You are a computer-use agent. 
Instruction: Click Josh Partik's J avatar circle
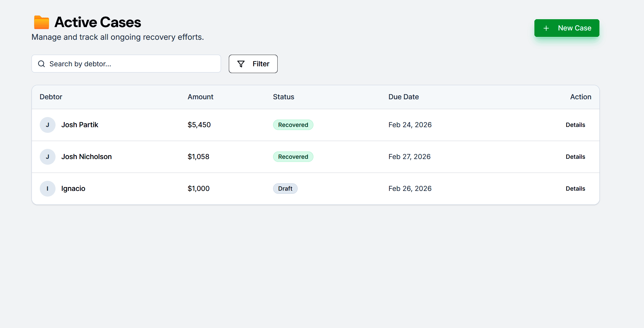pyautogui.click(x=47, y=125)
